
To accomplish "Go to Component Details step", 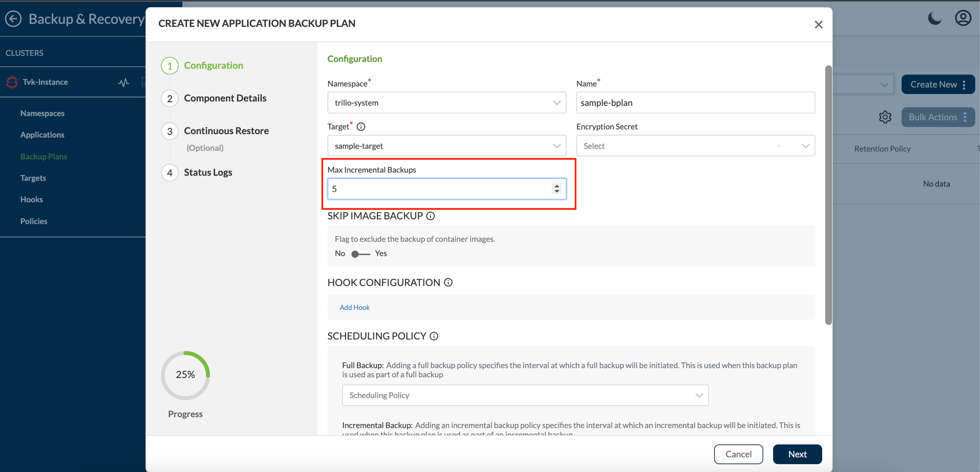I will (225, 98).
